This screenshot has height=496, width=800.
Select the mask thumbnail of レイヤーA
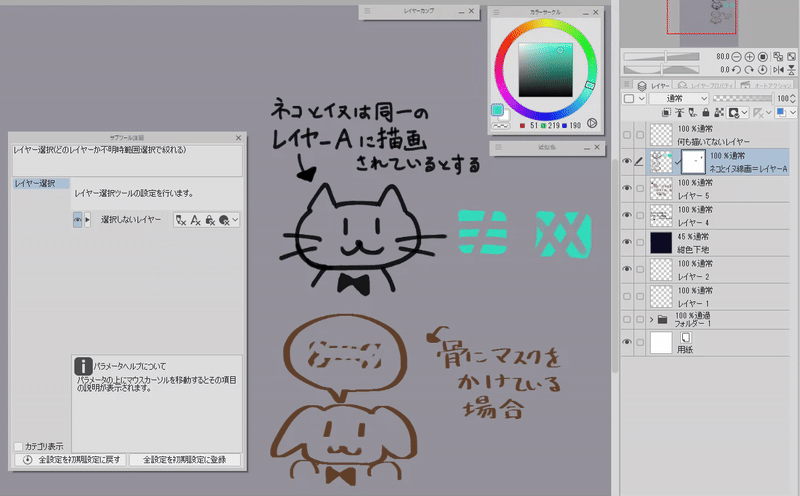[693, 162]
